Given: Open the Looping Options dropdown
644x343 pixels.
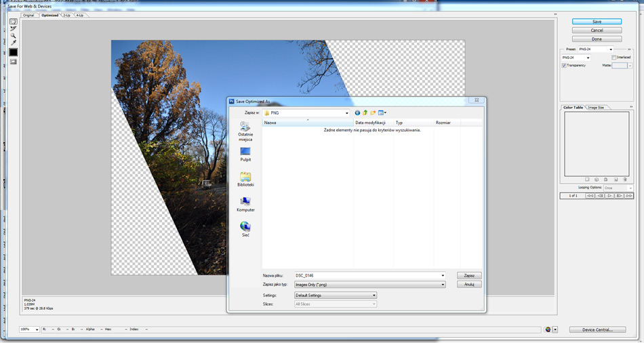Looking at the screenshot, I should click(618, 188).
